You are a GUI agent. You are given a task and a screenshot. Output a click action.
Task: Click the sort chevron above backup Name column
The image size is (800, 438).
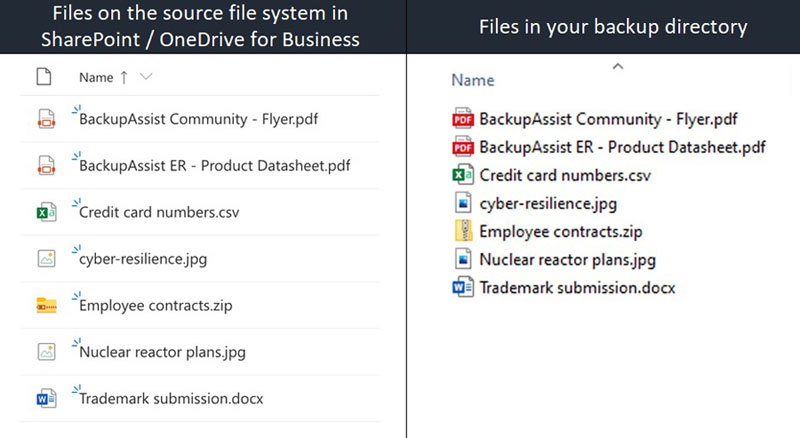point(618,66)
